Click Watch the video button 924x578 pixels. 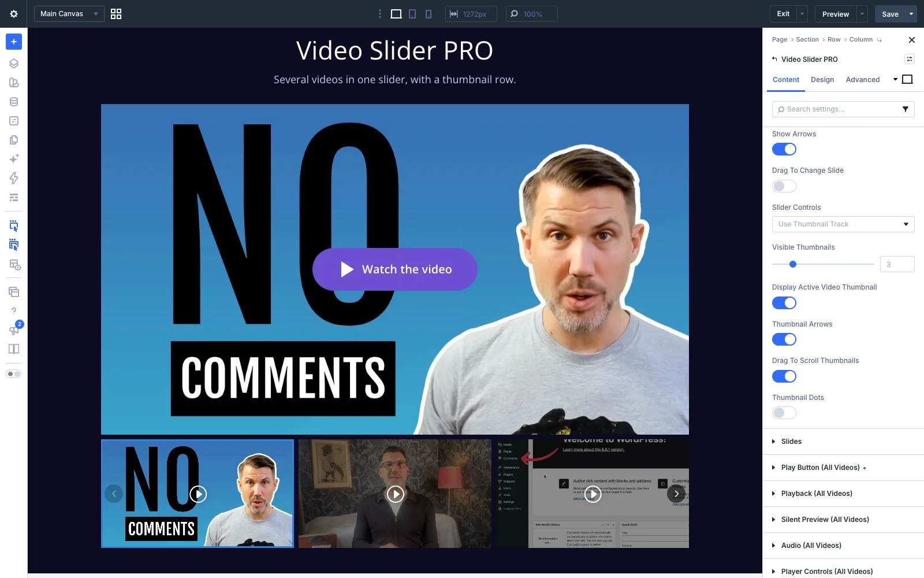(395, 269)
